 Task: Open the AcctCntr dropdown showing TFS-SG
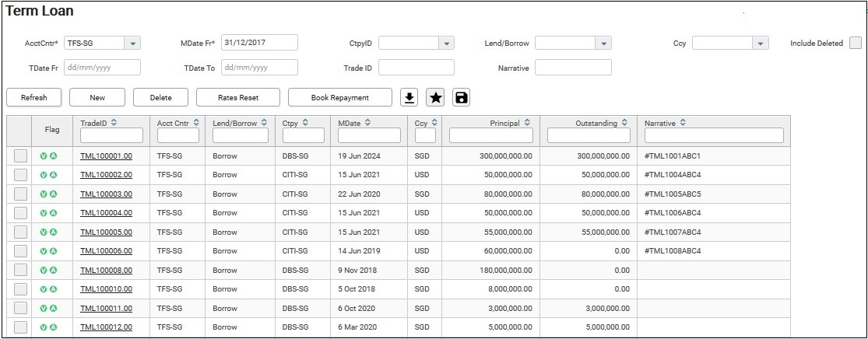[x=132, y=44]
